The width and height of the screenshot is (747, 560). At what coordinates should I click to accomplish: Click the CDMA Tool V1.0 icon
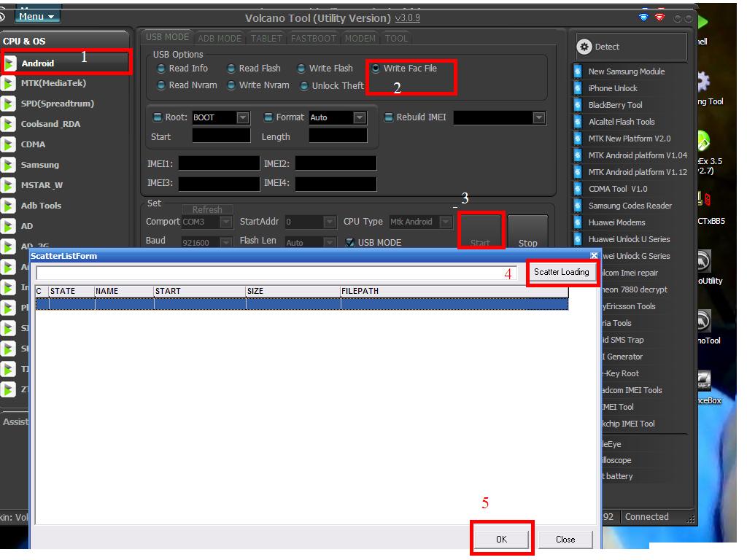pyautogui.click(x=578, y=189)
